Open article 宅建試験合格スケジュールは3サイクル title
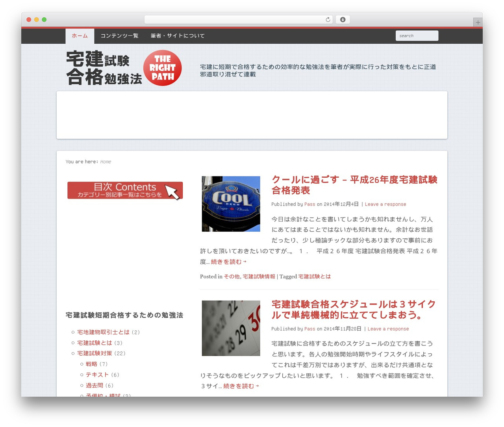 click(x=354, y=310)
